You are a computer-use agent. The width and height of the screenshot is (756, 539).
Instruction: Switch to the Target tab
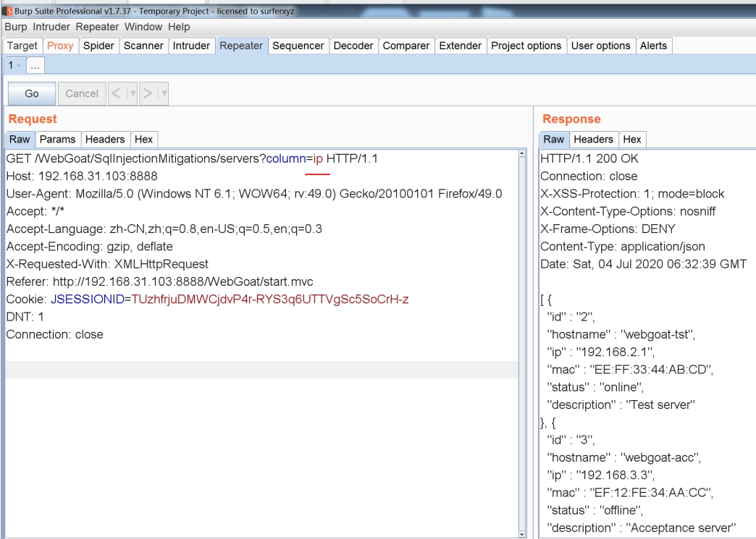coord(22,46)
